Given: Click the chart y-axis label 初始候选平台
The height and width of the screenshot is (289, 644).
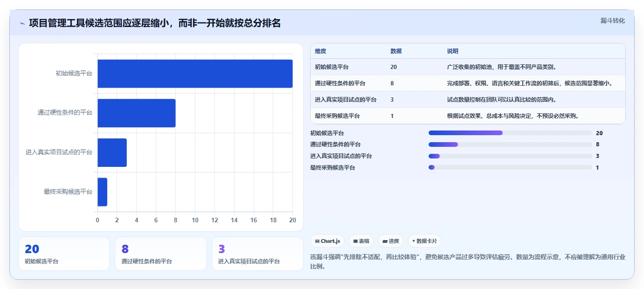Looking at the screenshot, I should tap(74, 74).
